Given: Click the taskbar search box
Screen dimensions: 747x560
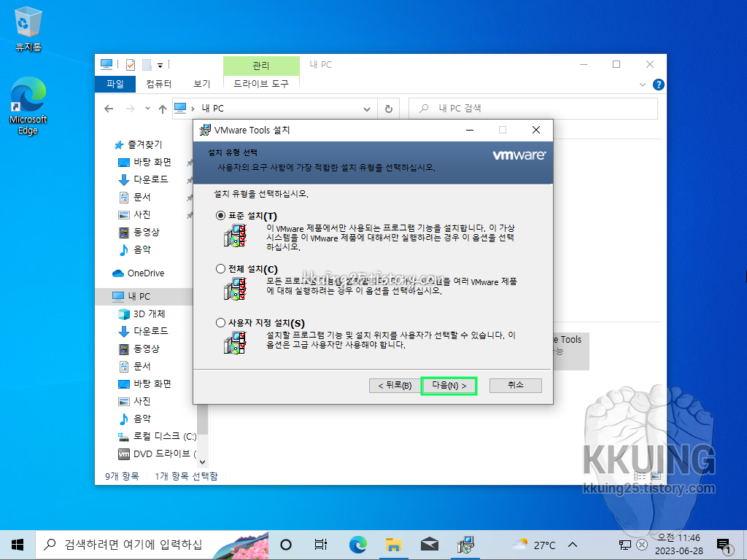Looking at the screenshot, I should click(152, 545).
